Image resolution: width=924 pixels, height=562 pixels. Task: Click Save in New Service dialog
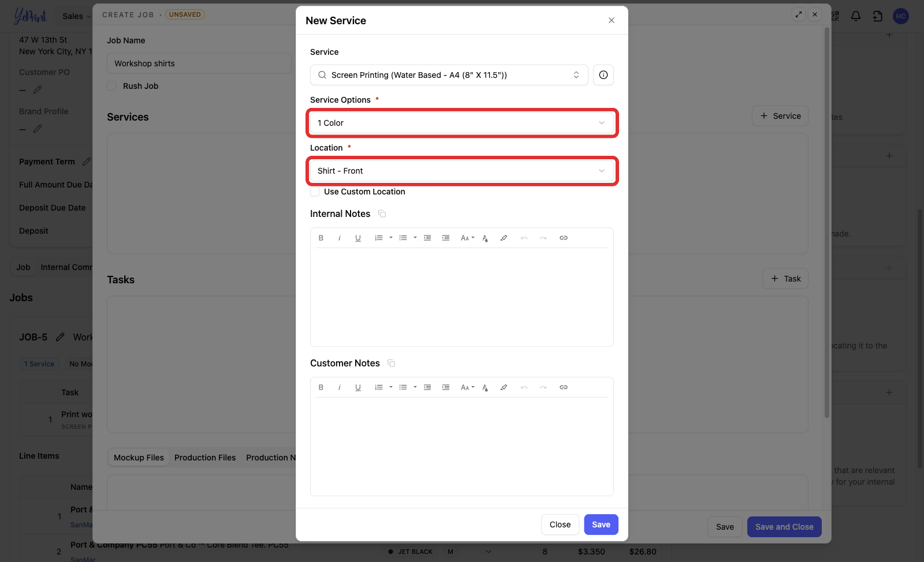click(x=601, y=524)
